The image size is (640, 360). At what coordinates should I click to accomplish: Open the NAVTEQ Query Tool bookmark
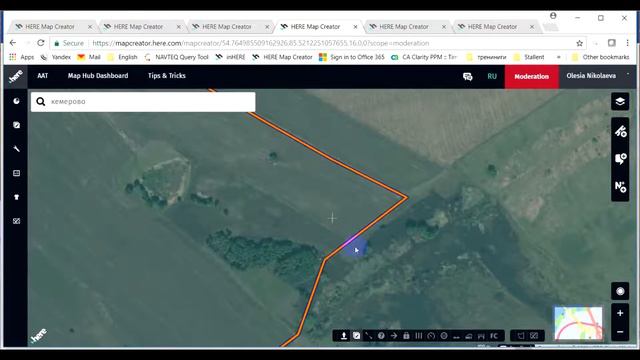(x=176, y=57)
